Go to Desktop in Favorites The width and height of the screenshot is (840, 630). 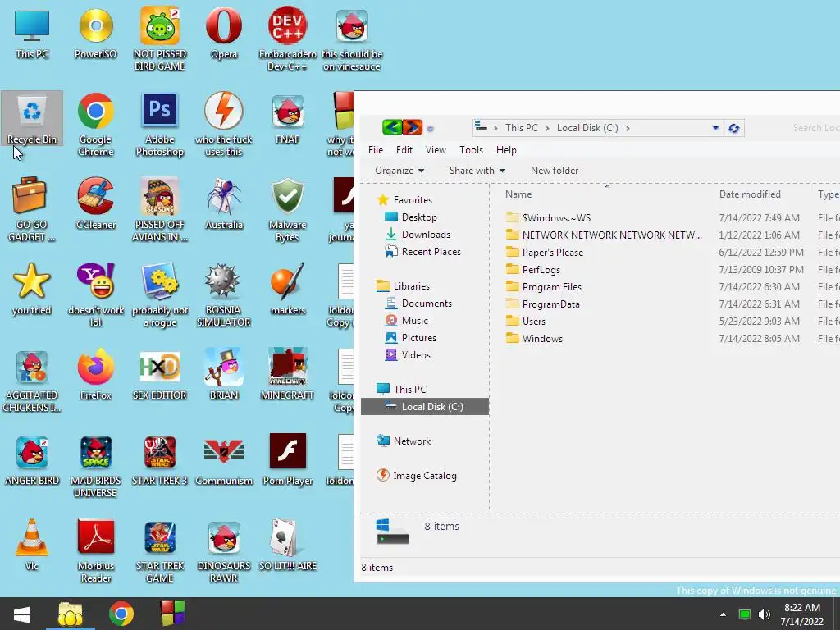pos(411,217)
